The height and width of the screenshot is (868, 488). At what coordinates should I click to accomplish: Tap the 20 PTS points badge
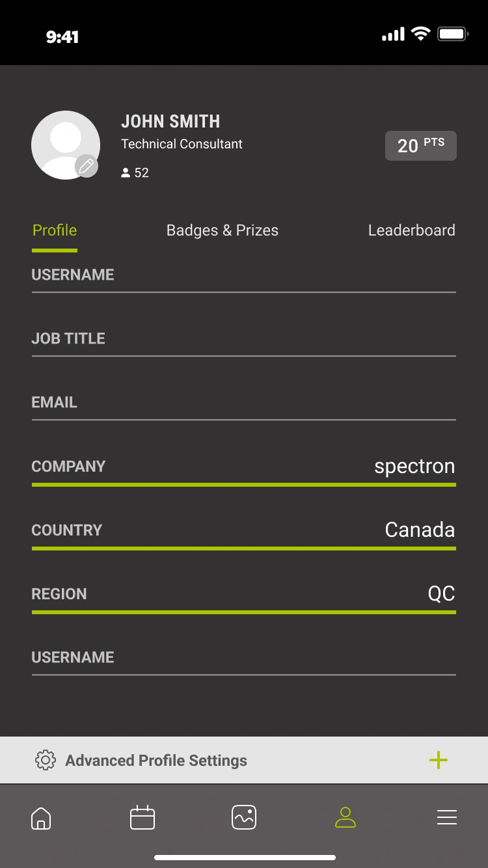tap(421, 146)
